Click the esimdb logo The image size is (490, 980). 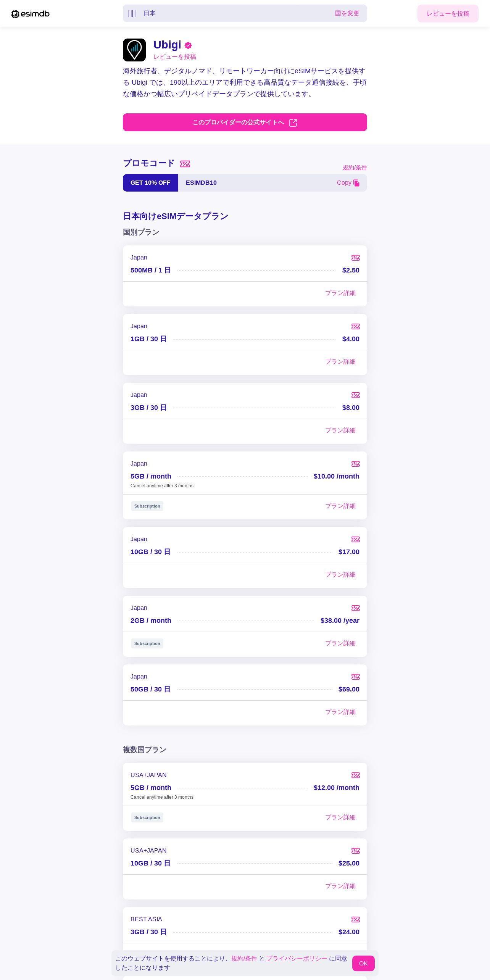(x=31, y=14)
